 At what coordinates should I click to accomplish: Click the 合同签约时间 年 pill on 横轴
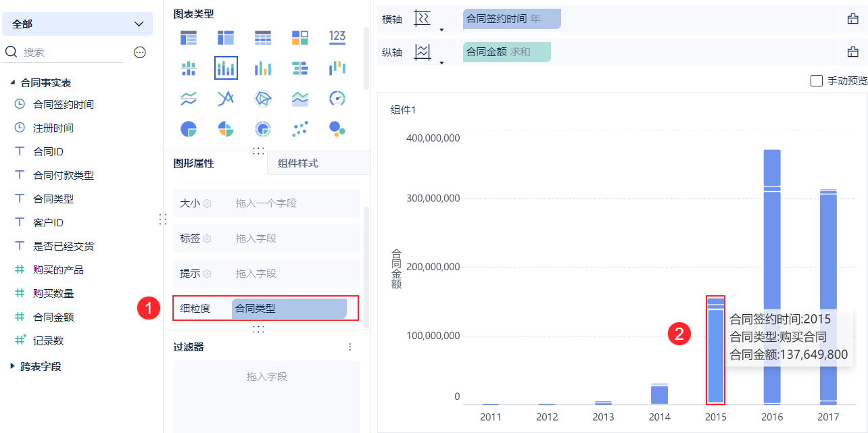click(x=512, y=19)
